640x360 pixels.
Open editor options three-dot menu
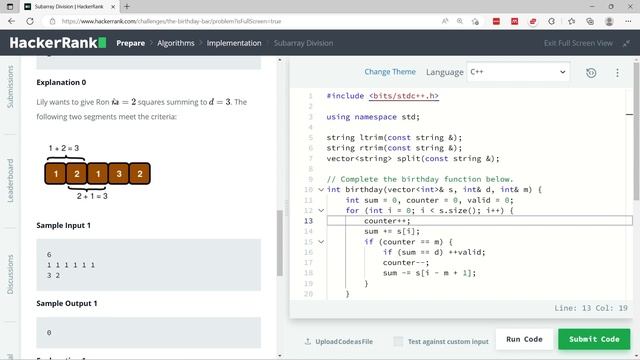pyautogui.click(x=617, y=73)
